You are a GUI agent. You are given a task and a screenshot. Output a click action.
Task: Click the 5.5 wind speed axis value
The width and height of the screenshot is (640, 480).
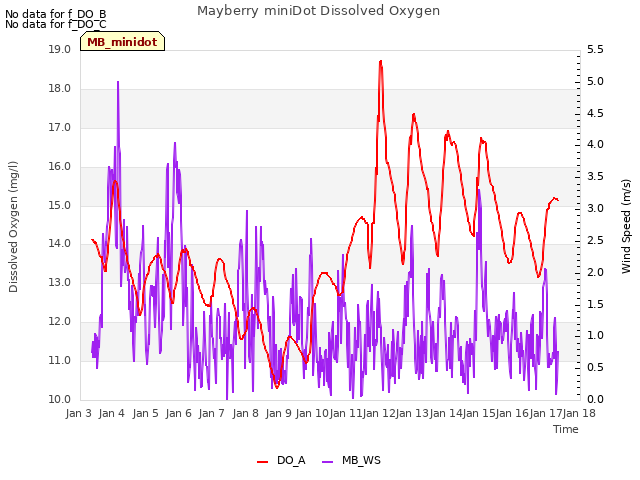coord(595,50)
